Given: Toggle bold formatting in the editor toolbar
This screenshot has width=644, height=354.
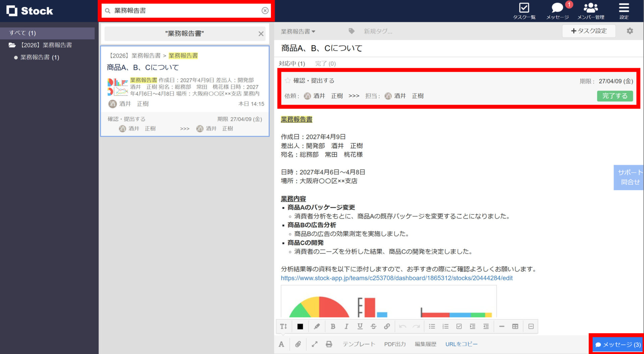Looking at the screenshot, I should 333,326.
